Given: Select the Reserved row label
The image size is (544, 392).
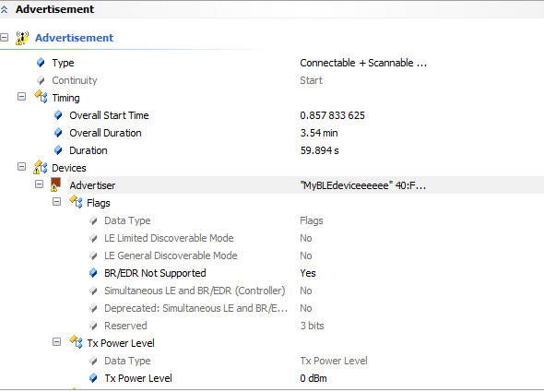Looking at the screenshot, I should 125,326.
